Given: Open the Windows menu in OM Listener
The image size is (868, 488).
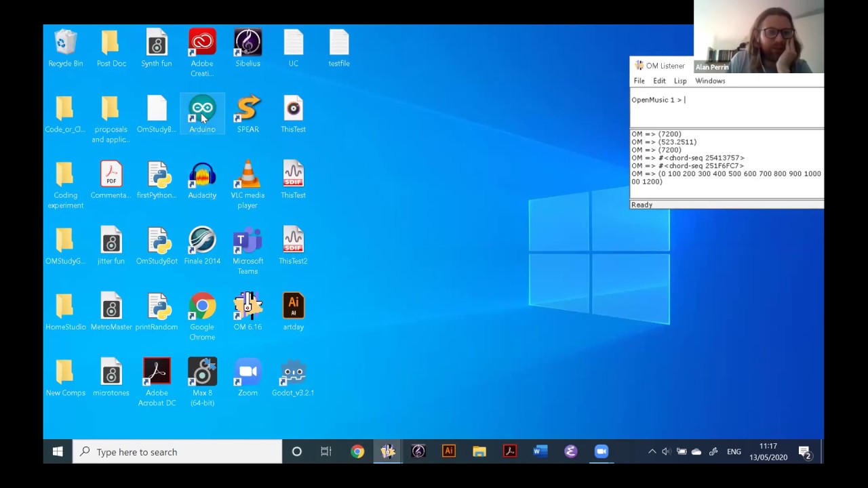Looking at the screenshot, I should [710, 81].
